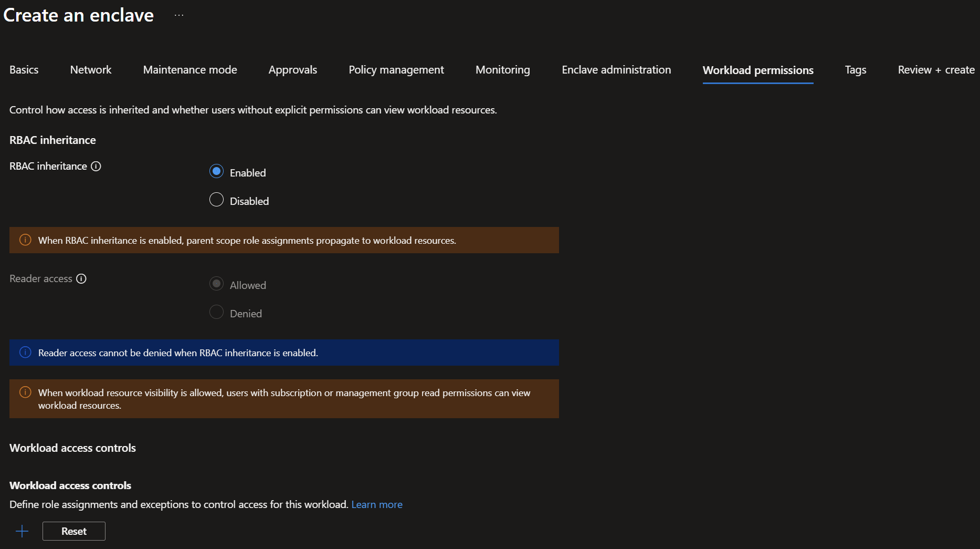
Task: Open the Maintenance mode tab
Action: click(x=190, y=70)
